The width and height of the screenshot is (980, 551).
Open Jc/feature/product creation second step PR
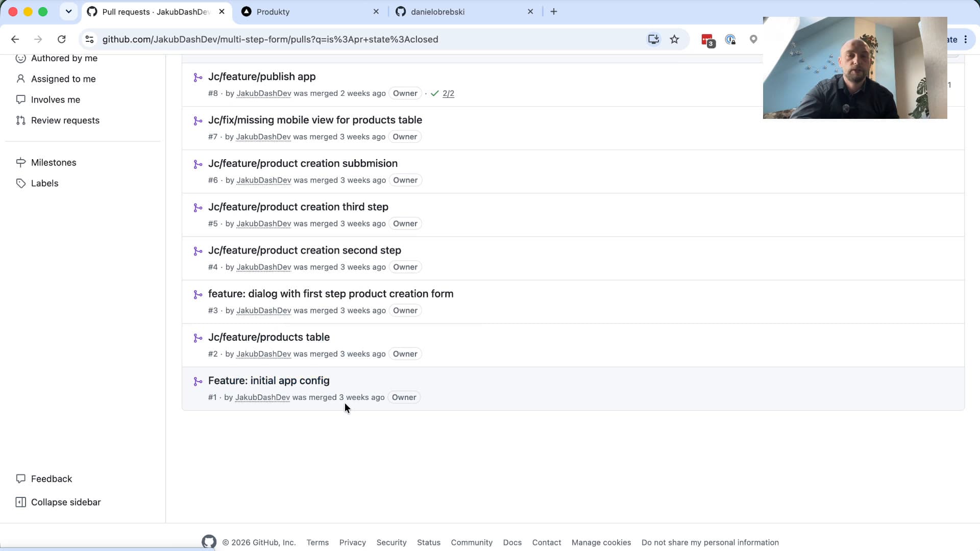click(x=305, y=250)
